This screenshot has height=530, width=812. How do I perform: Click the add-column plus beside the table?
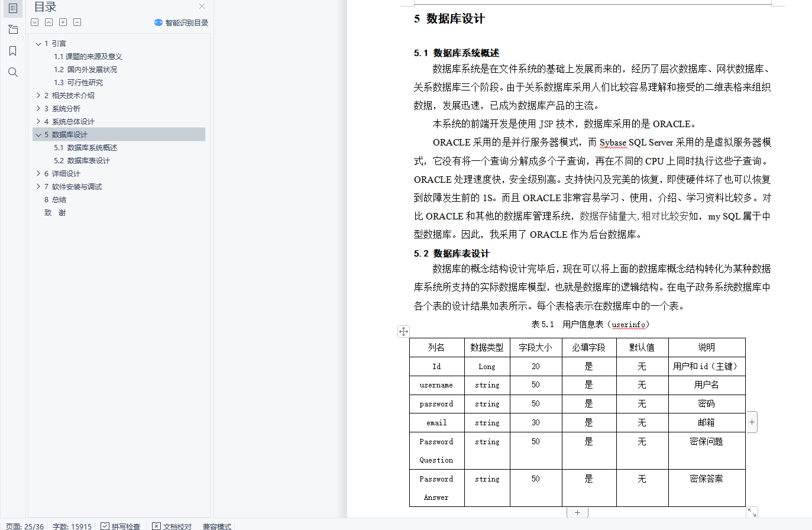(x=752, y=422)
